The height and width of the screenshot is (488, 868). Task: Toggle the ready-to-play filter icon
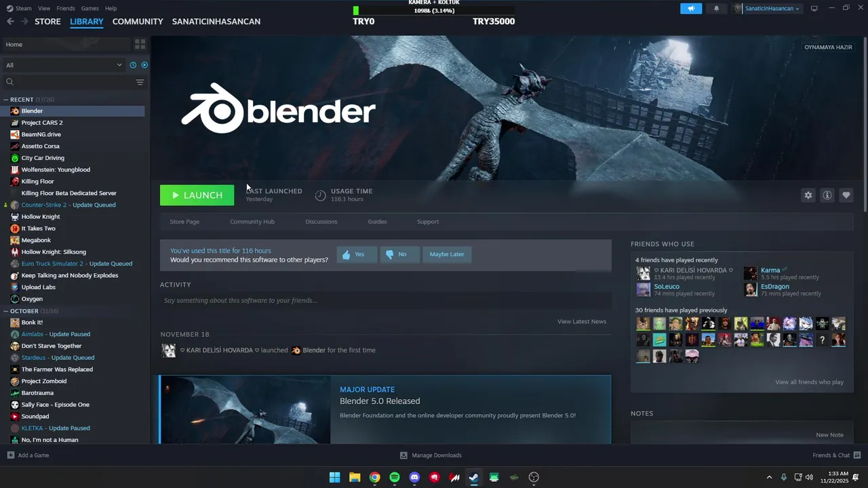pos(144,65)
